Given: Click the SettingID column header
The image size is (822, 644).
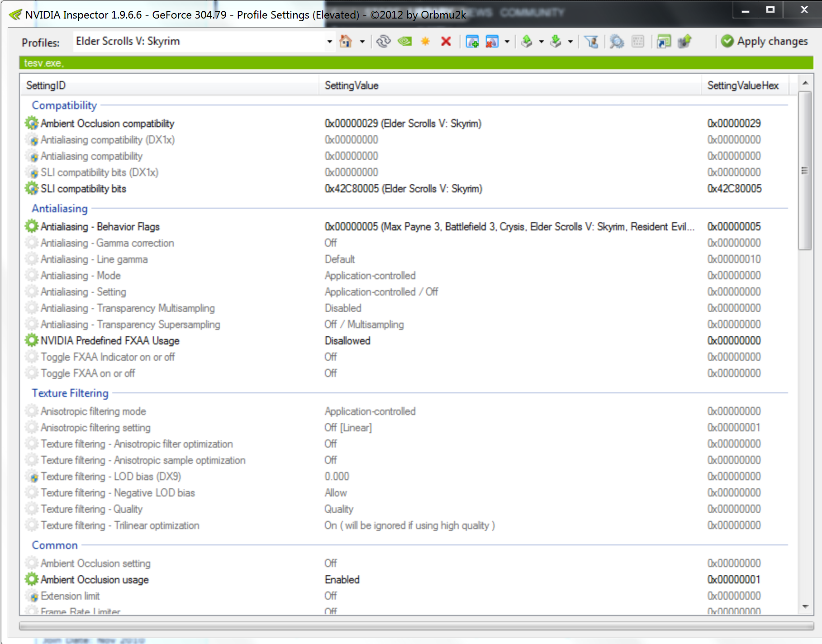Looking at the screenshot, I should (170, 85).
